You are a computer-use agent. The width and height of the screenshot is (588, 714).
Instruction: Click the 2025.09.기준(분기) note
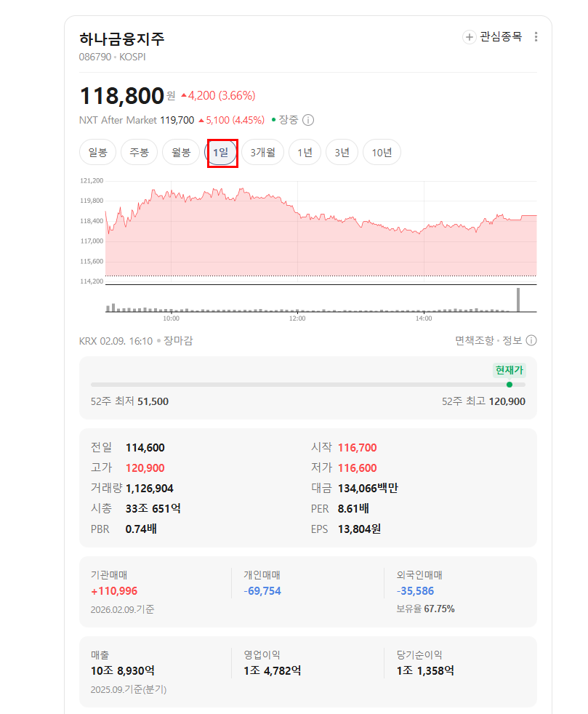click(x=129, y=690)
